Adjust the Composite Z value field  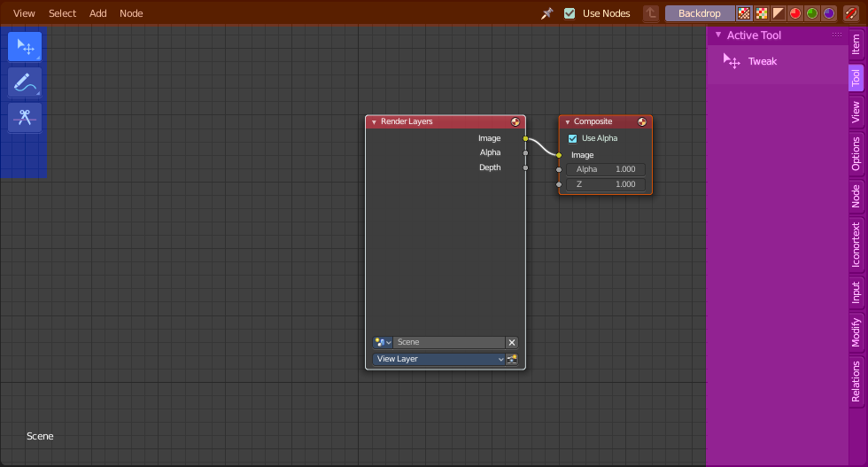point(606,184)
